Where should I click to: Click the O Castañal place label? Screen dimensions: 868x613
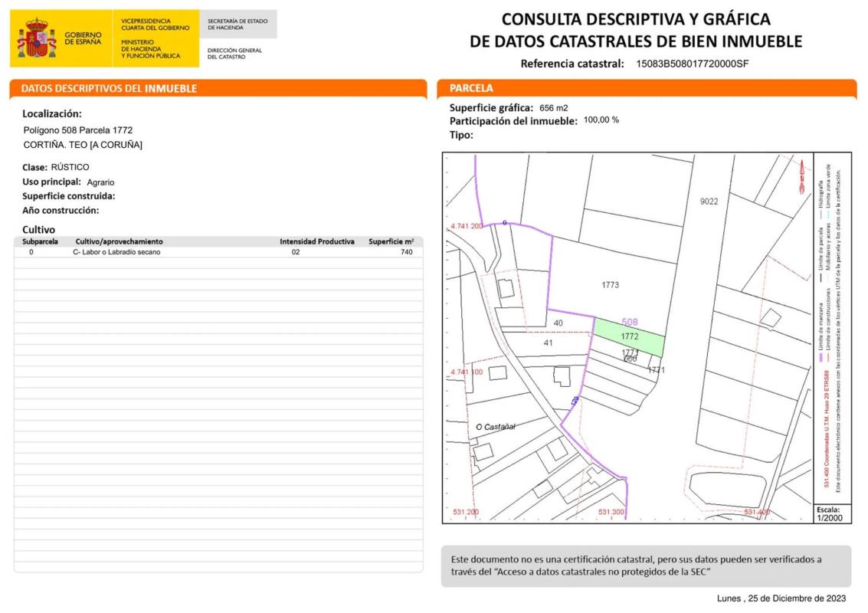pos(496,427)
